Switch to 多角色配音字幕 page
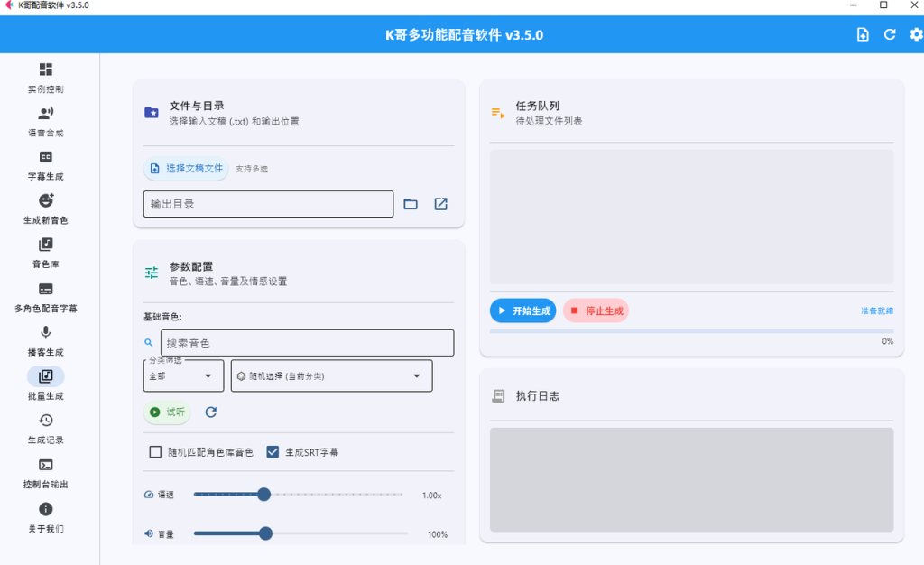The image size is (924, 565). pyautogui.click(x=45, y=297)
